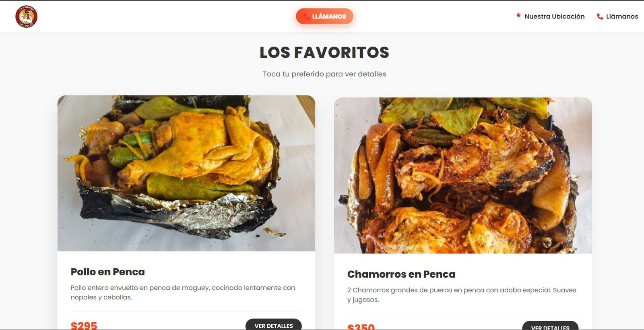Open Nuestra Ubicación link
644x330 pixels.
click(x=550, y=16)
